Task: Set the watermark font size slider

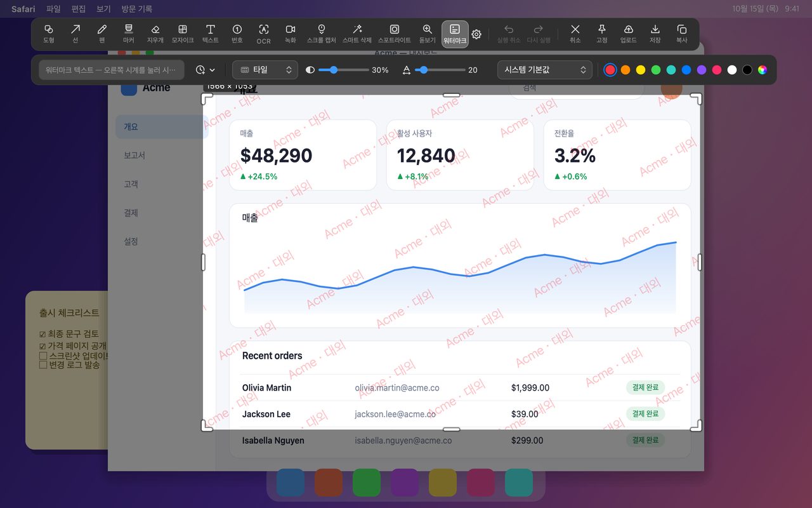Action: coord(440,70)
